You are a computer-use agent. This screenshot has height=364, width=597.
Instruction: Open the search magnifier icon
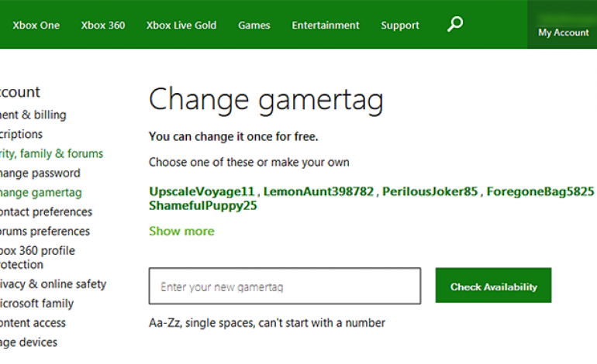tap(455, 24)
